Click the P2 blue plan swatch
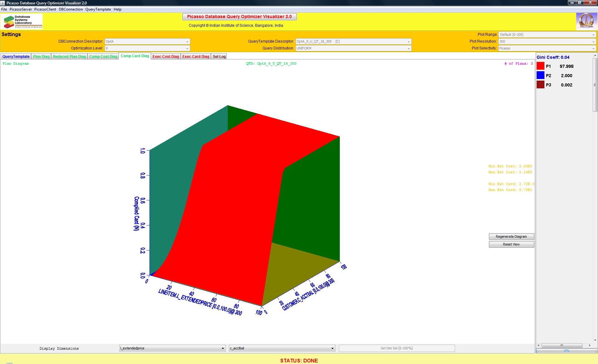Image resolution: width=598 pixels, height=364 pixels. click(540, 75)
